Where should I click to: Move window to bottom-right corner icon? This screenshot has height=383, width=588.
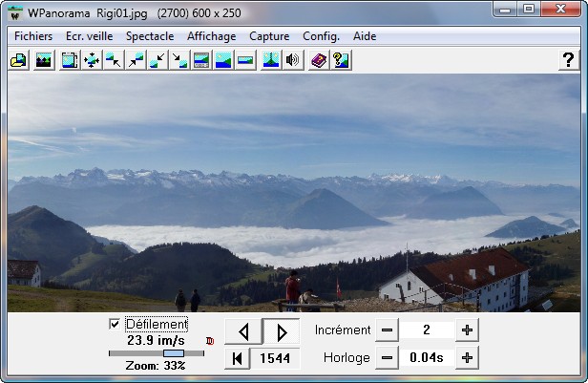(x=179, y=60)
